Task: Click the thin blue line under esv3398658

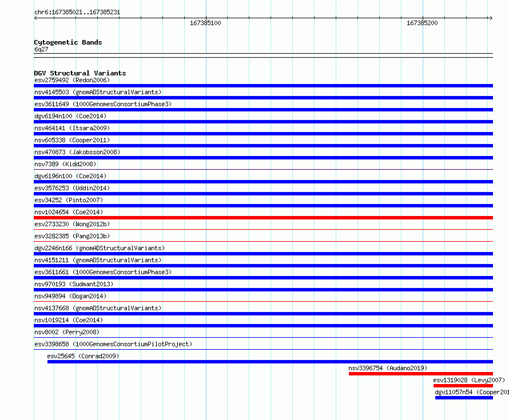Action: click(x=263, y=349)
